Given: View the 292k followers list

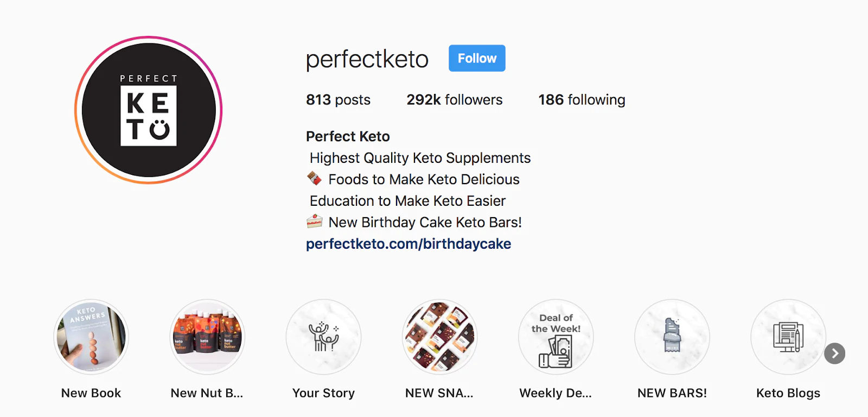Looking at the screenshot, I should (455, 100).
